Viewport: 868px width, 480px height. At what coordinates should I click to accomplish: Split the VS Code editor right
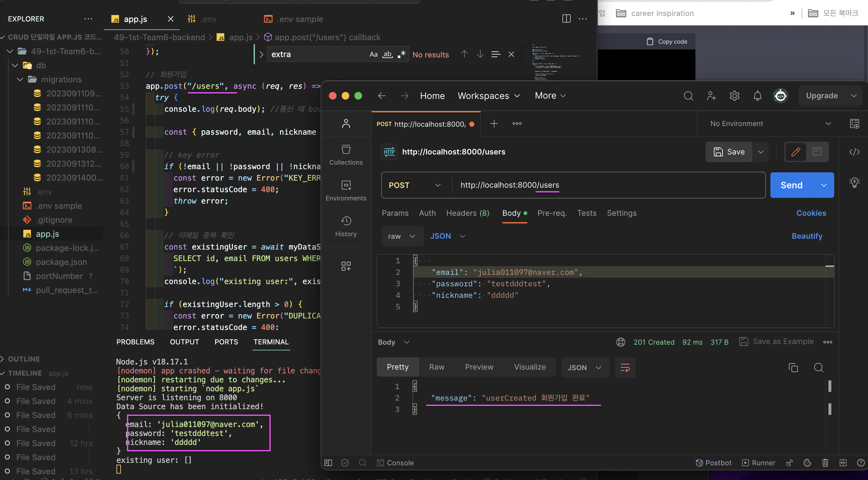click(566, 19)
